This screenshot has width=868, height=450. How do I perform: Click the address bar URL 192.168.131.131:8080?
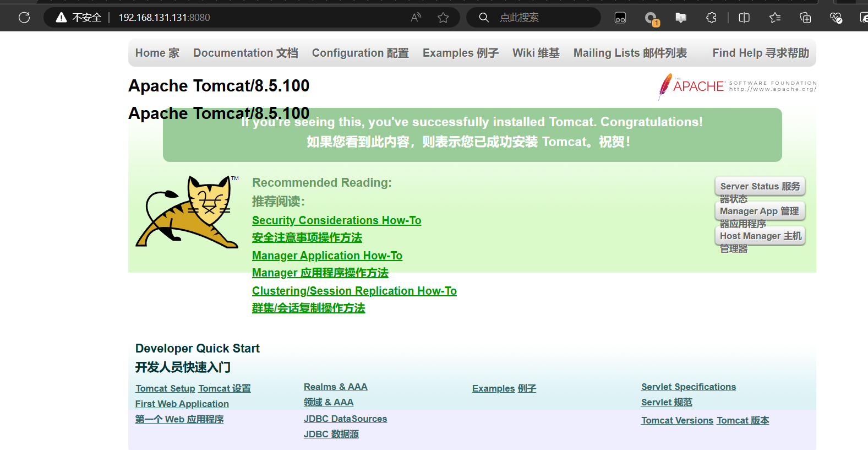(x=165, y=18)
